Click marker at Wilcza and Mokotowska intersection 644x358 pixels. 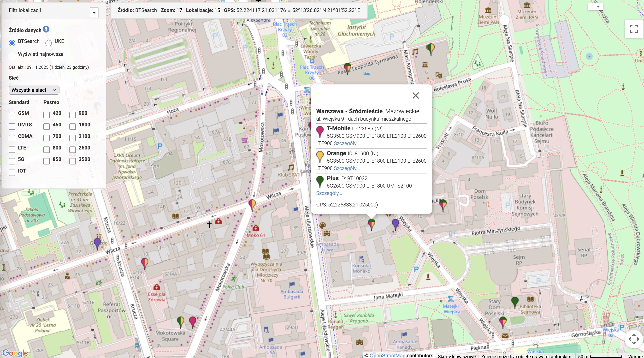coord(252,204)
